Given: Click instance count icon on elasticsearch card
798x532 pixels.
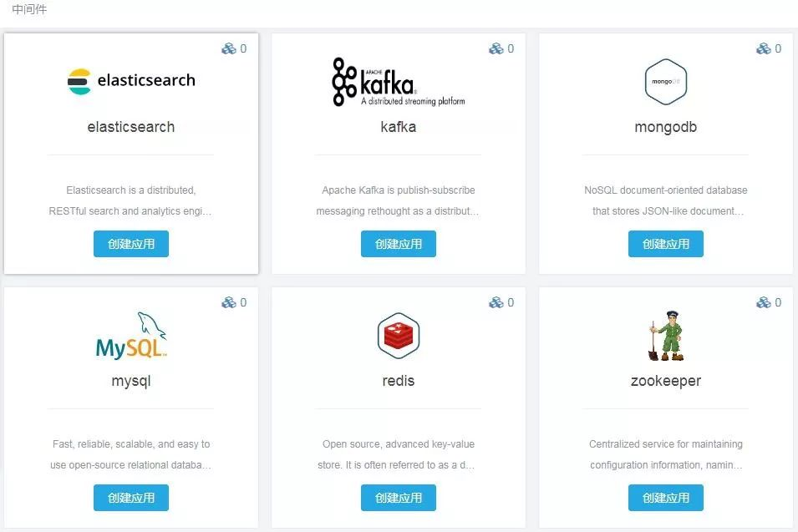Looking at the screenshot, I should 228,48.
